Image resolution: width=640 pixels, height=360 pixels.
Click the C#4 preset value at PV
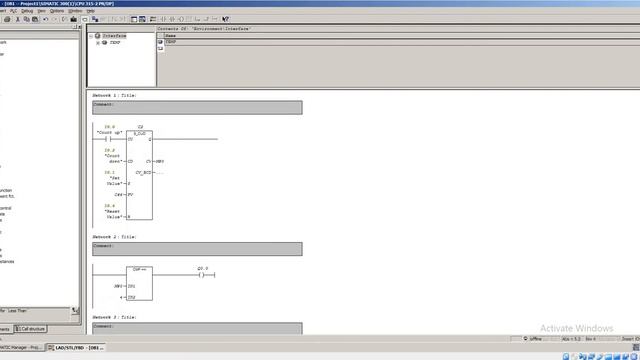[x=118, y=195]
